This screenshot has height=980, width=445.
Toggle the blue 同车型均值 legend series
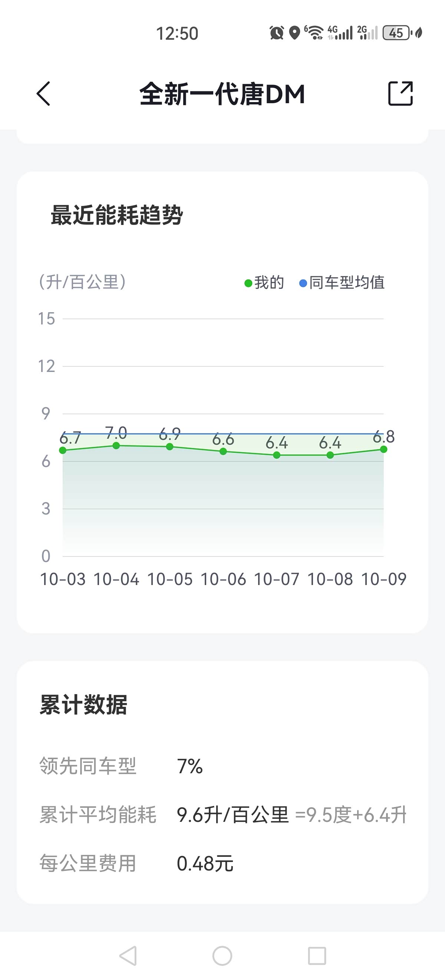[342, 282]
